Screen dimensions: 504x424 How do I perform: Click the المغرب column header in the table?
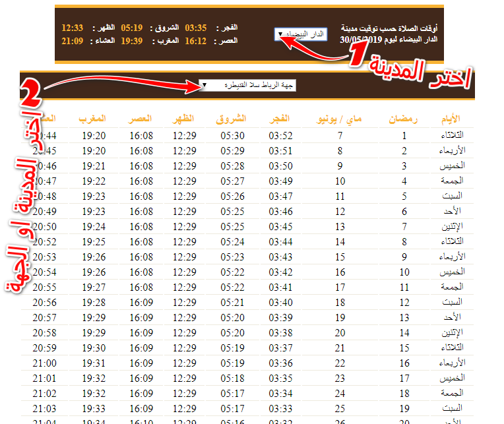pos(92,119)
